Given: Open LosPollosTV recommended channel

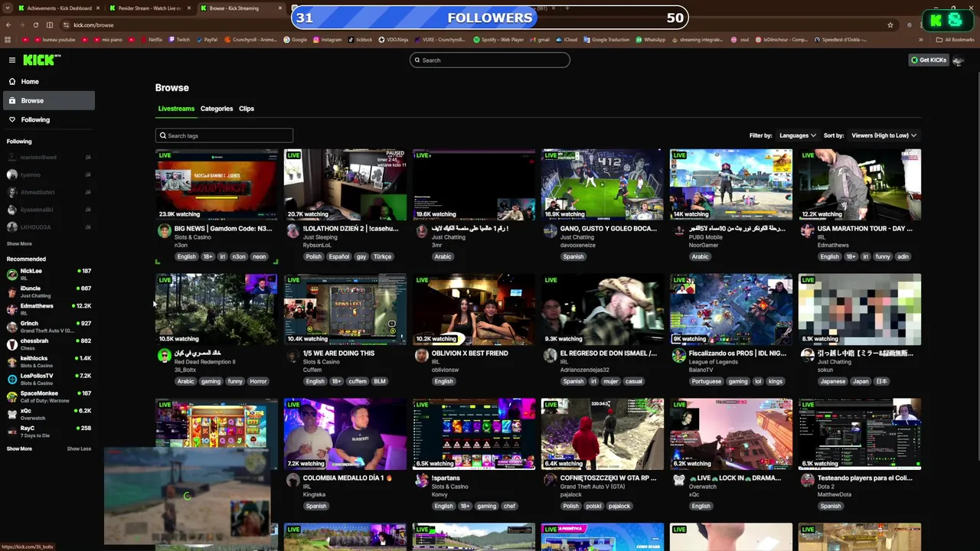Looking at the screenshot, I should click(x=47, y=379).
